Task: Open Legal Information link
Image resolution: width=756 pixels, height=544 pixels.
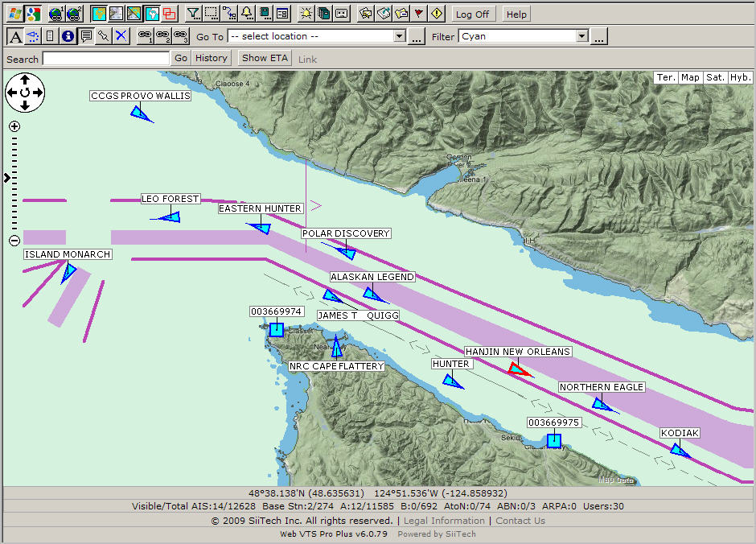Action: (444, 521)
